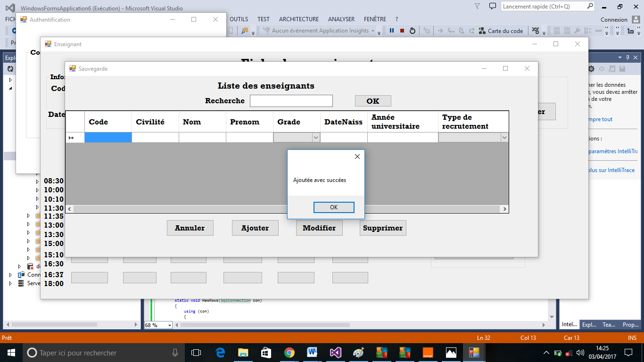Open the ARCHITECTURE menu
Screen dimensions: 644x362
(x=298, y=19)
